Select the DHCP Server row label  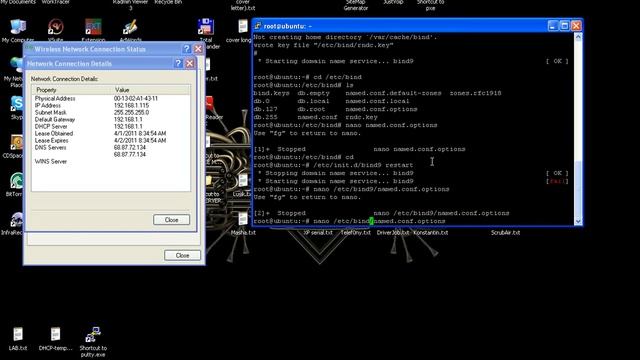pyautogui.click(x=51, y=127)
